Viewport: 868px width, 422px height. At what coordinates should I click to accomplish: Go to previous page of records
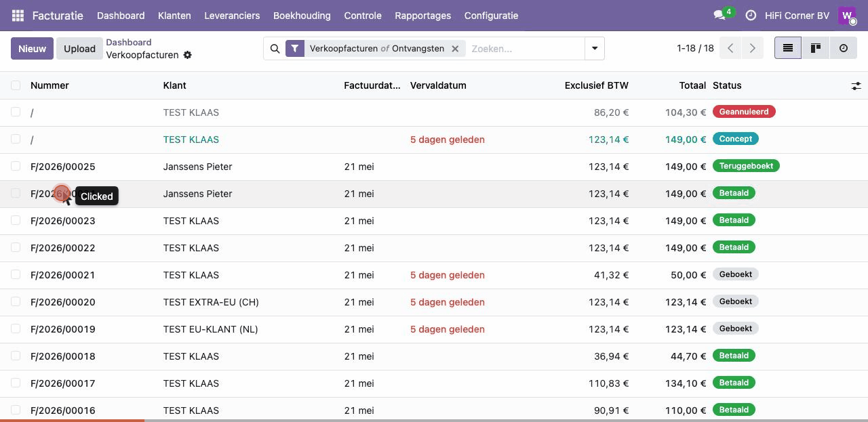point(730,48)
